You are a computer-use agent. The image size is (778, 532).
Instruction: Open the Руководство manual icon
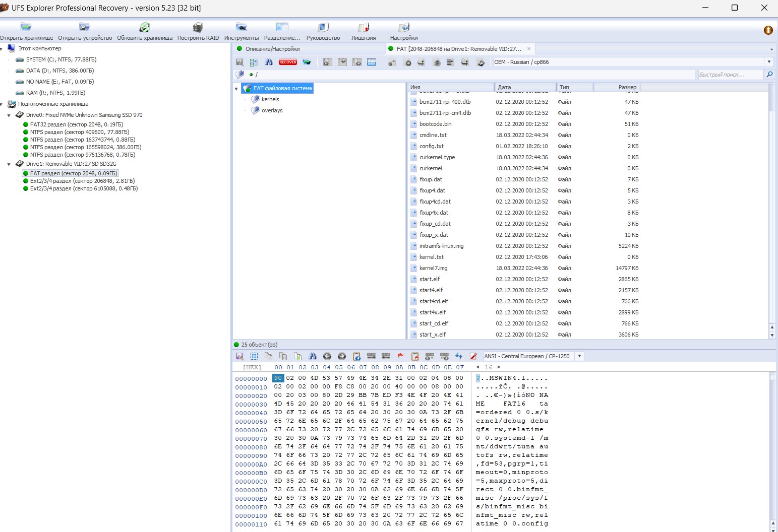pyautogui.click(x=323, y=27)
